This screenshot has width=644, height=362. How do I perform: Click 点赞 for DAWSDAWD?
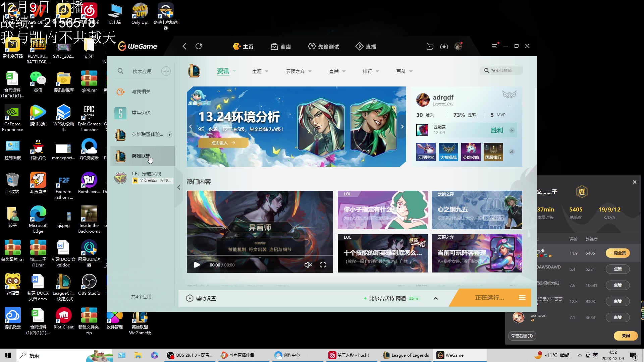pos(618,269)
